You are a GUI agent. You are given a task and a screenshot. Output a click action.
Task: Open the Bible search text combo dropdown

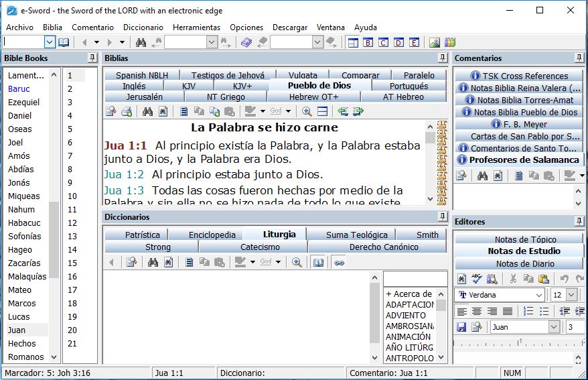212,42
